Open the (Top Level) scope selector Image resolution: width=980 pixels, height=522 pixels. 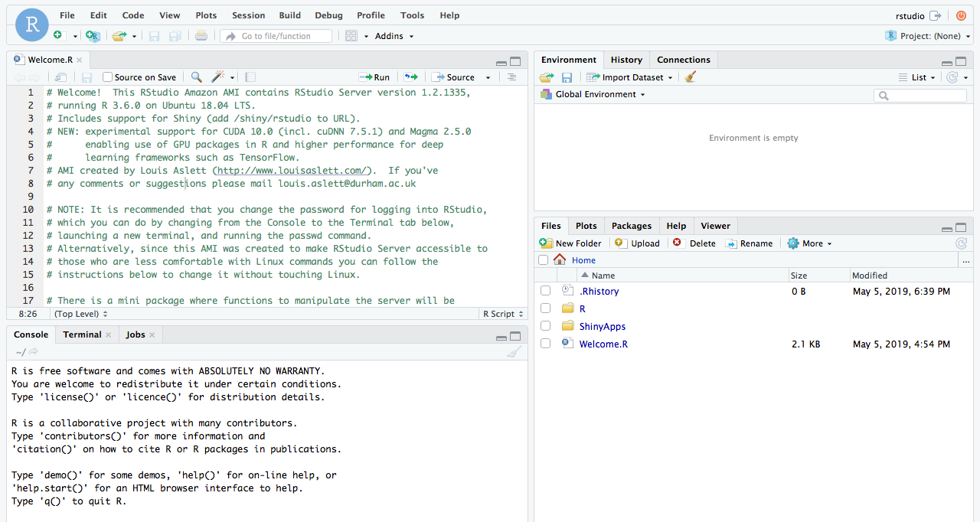(x=81, y=314)
